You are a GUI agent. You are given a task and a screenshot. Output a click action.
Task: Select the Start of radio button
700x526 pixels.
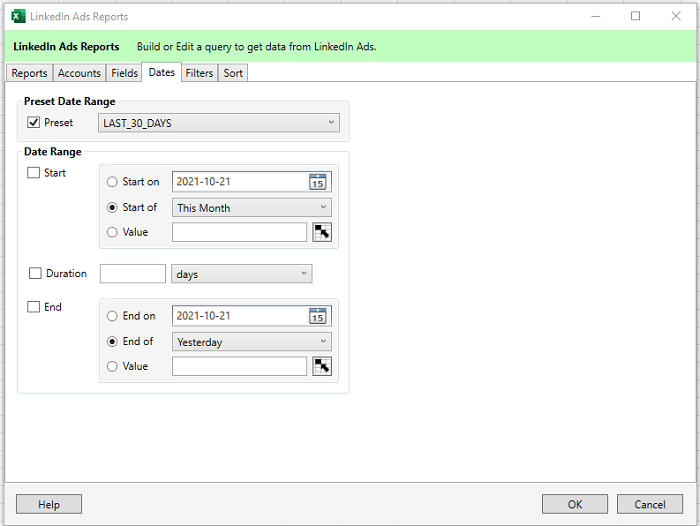112,208
